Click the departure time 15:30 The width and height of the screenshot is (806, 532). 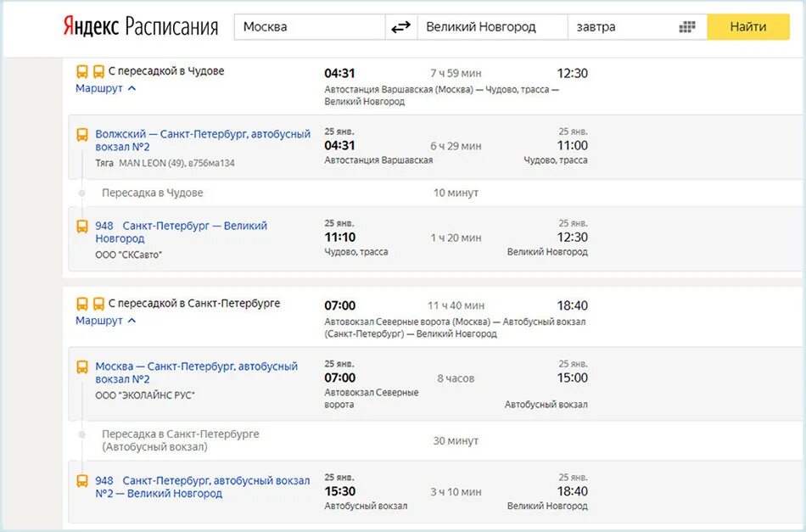[x=339, y=491]
